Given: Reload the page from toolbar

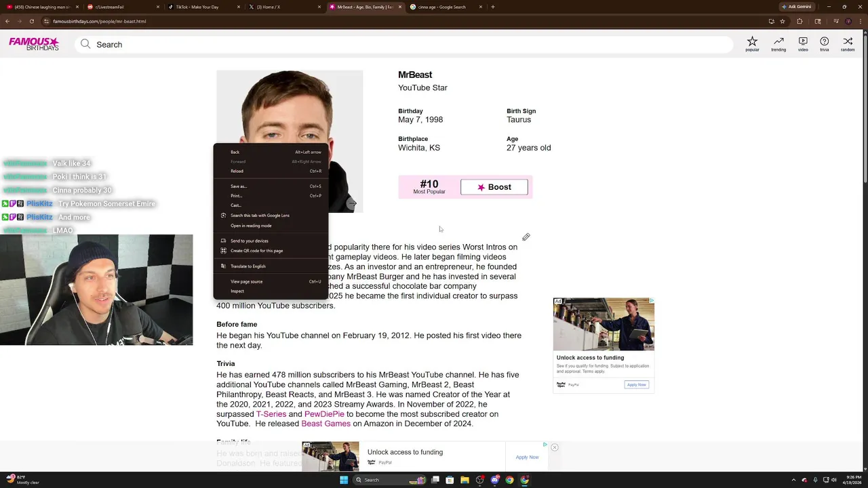Looking at the screenshot, I should 31,21.
